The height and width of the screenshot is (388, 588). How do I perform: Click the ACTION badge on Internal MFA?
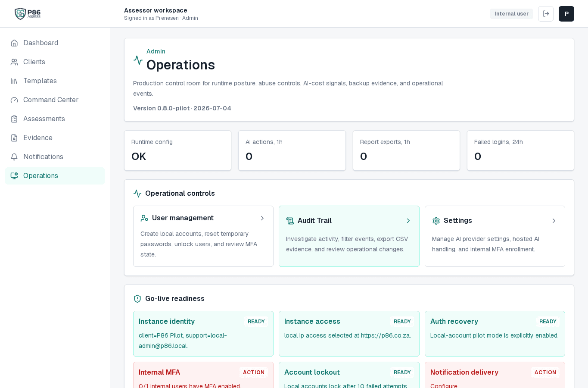[254, 372]
